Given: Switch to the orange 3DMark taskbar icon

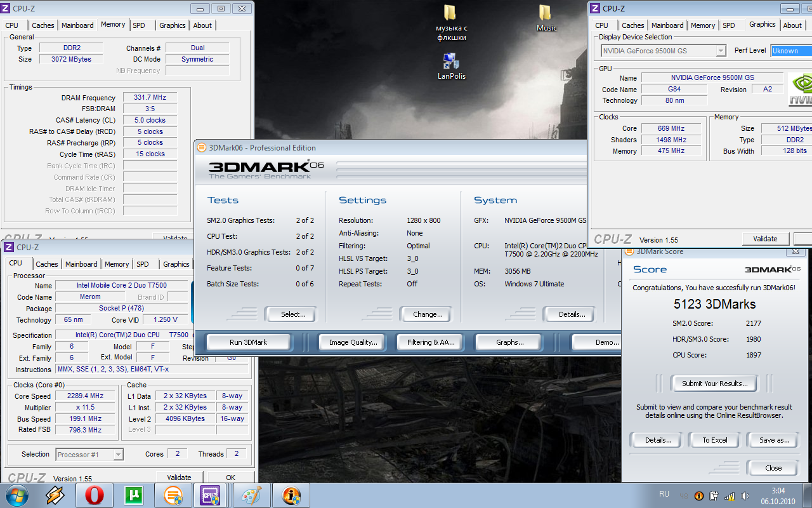Looking at the screenshot, I should click(x=173, y=495).
